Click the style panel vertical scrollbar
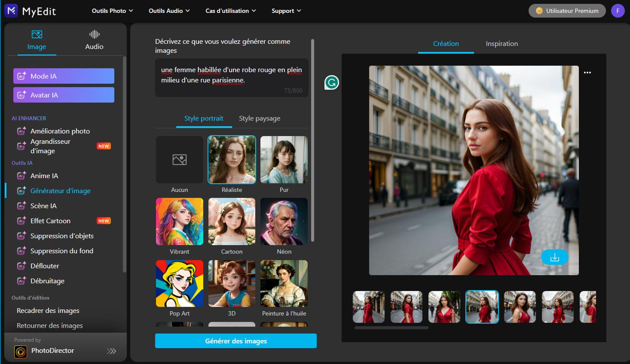630x364 pixels. pos(313,140)
